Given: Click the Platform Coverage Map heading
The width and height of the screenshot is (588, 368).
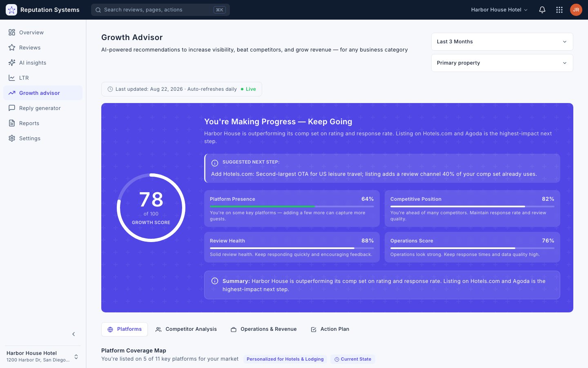Looking at the screenshot, I should click(134, 350).
